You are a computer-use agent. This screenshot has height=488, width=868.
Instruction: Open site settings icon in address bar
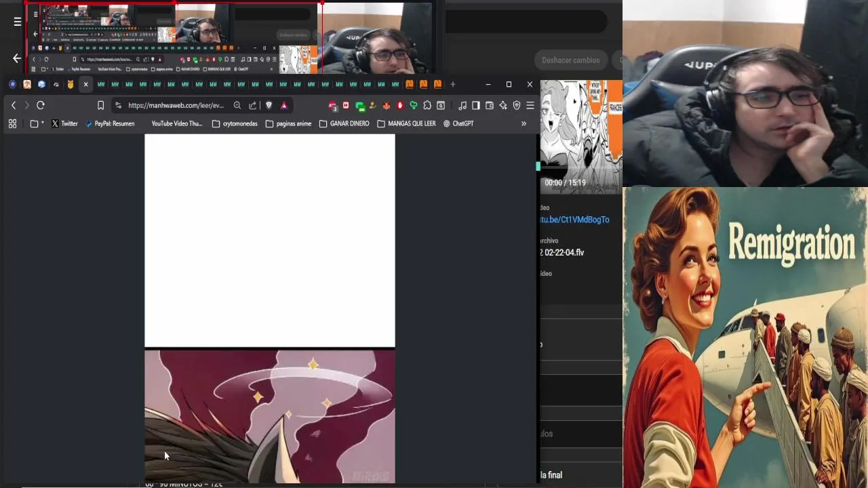pyautogui.click(x=118, y=105)
